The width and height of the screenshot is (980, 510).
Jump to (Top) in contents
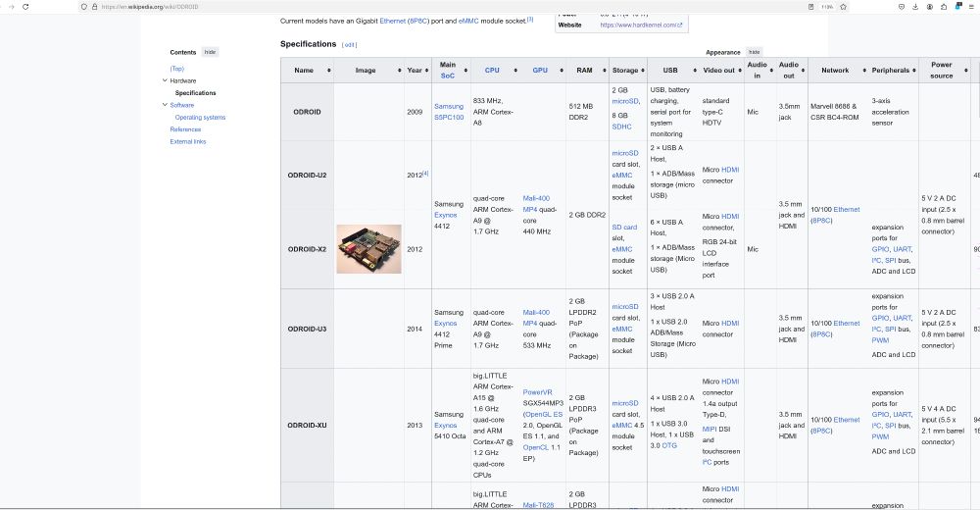coord(176,69)
